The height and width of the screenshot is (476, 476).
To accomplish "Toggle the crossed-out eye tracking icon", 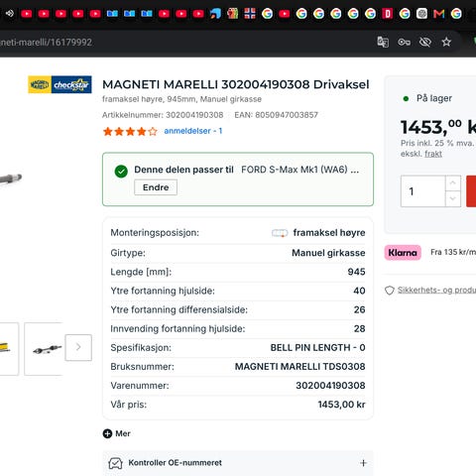I will (x=425, y=42).
